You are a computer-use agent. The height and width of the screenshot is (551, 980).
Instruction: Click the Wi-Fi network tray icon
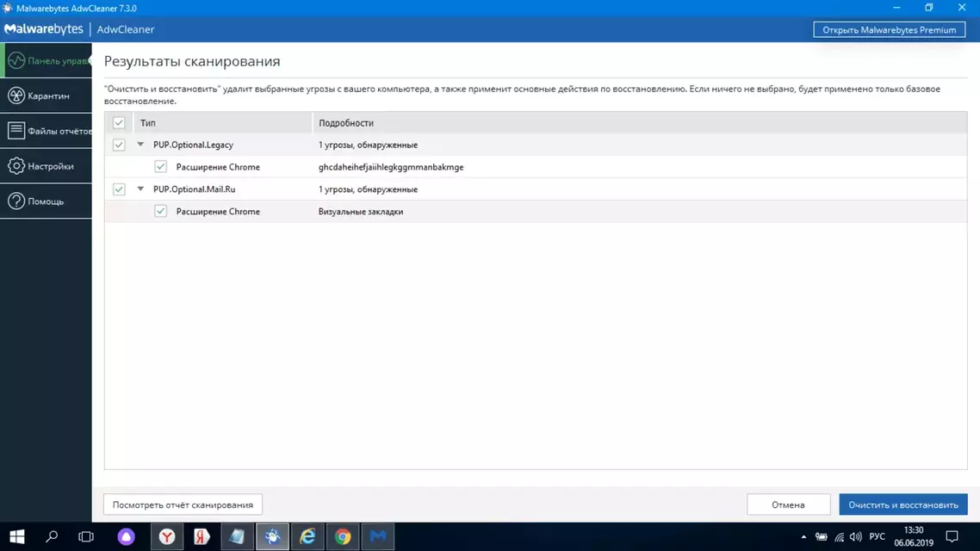(840, 536)
